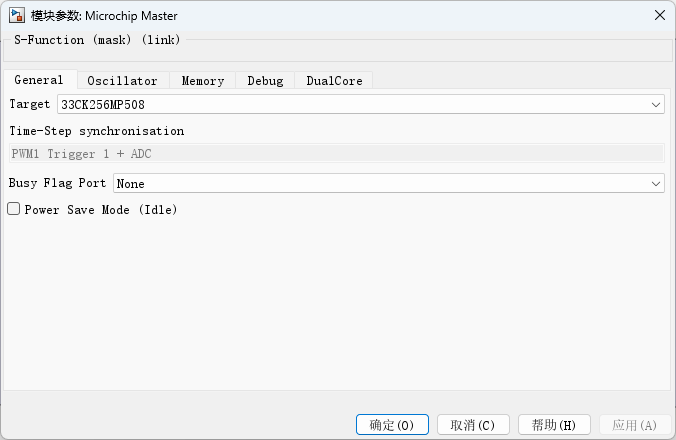
Task: Open the Memory tab
Action: pos(203,81)
